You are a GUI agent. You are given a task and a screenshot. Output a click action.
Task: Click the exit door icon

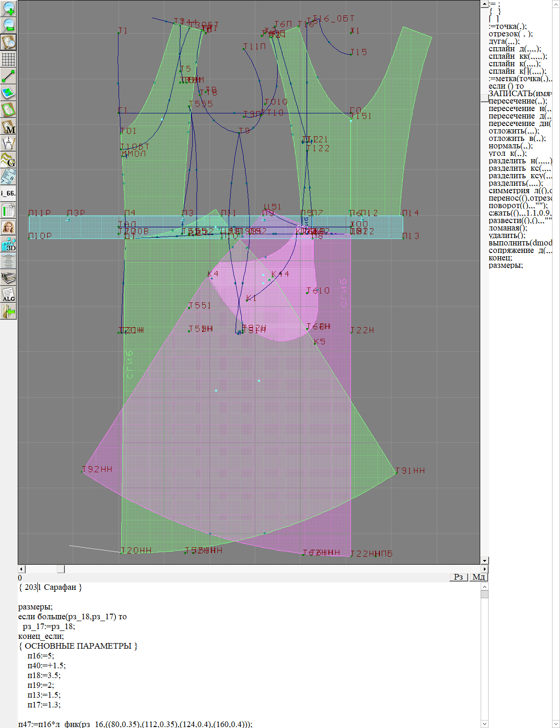coord(8,311)
